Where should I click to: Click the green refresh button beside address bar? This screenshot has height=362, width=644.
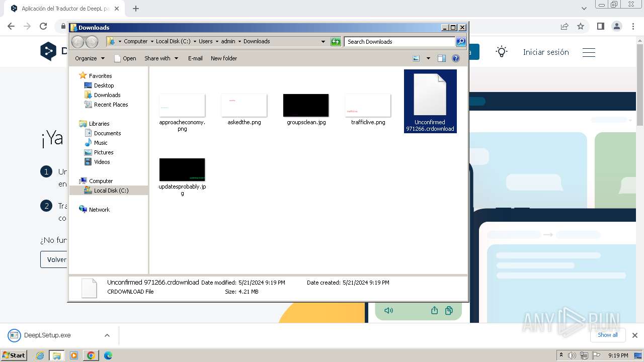pyautogui.click(x=336, y=42)
